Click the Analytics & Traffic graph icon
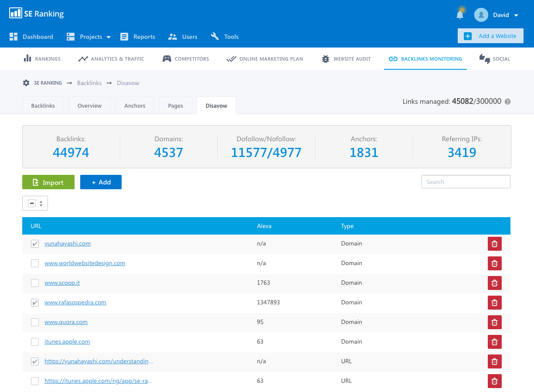The height and width of the screenshot is (392, 534). (83, 59)
